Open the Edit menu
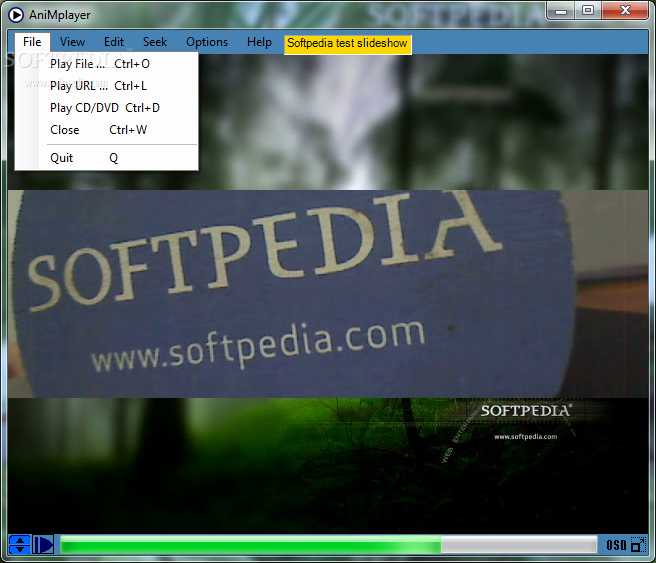 point(114,42)
